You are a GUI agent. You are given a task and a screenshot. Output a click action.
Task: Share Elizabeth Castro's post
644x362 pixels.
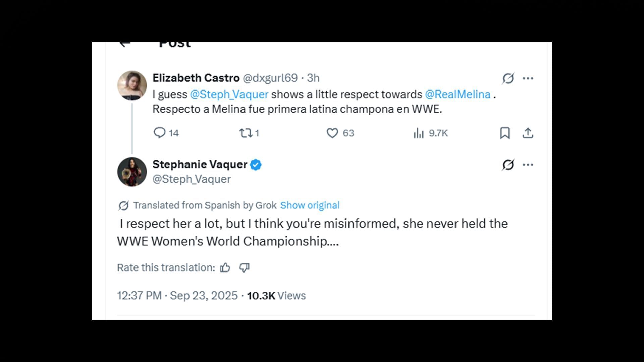(528, 133)
